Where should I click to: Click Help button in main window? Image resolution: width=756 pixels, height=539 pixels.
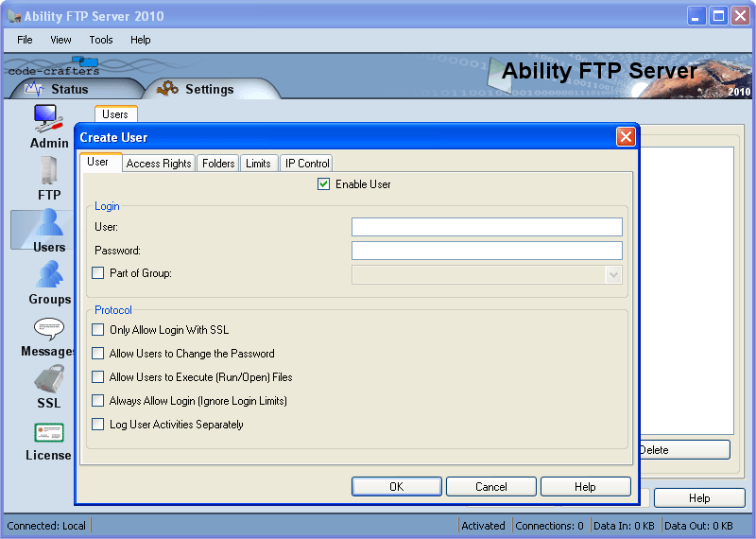click(699, 498)
